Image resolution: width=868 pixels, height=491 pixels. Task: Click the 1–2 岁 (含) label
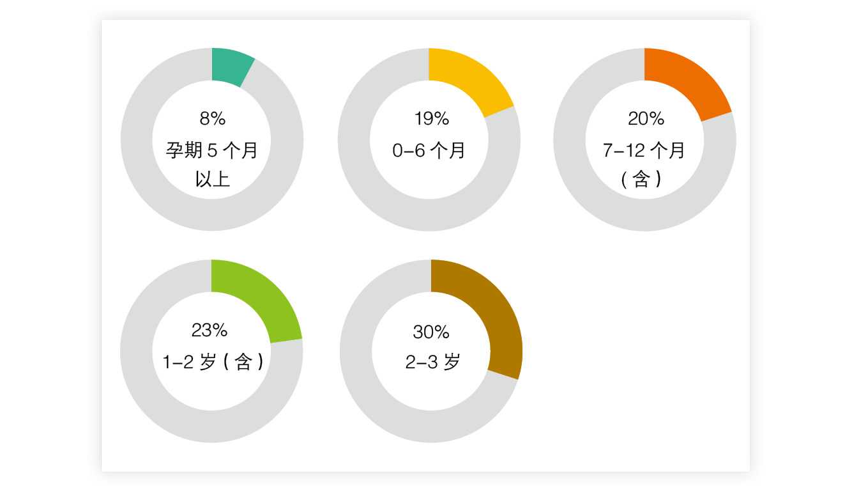213,362
